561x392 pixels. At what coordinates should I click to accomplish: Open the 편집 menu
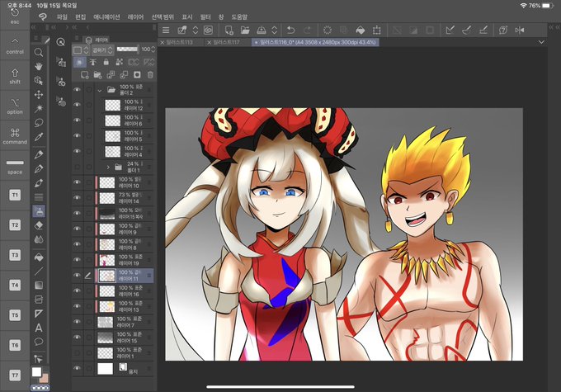(81, 17)
